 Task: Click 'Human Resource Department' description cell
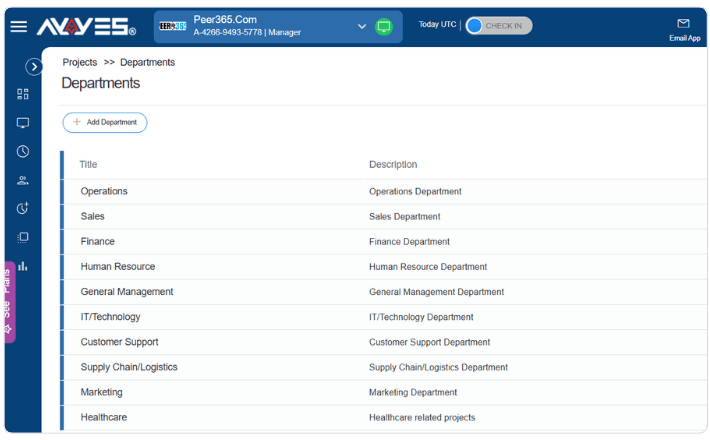(x=428, y=267)
